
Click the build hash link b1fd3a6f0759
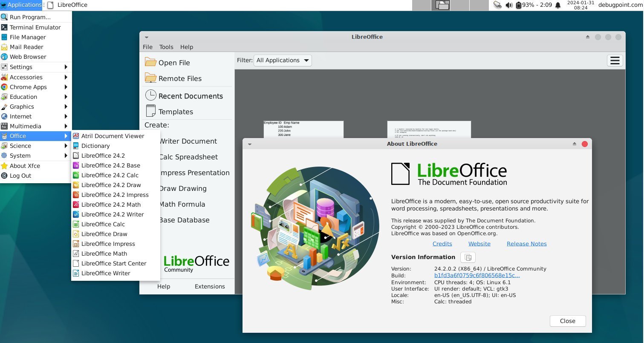[477, 276]
